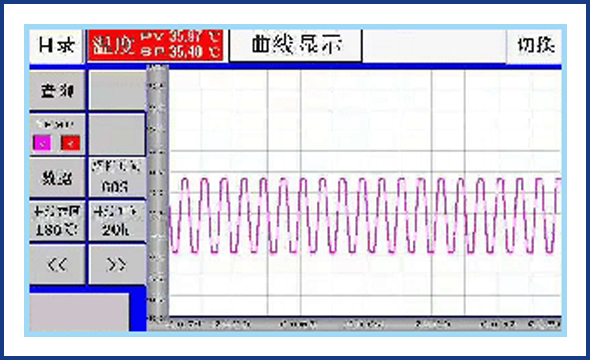Click the << scroll-back arrow button

click(x=57, y=265)
